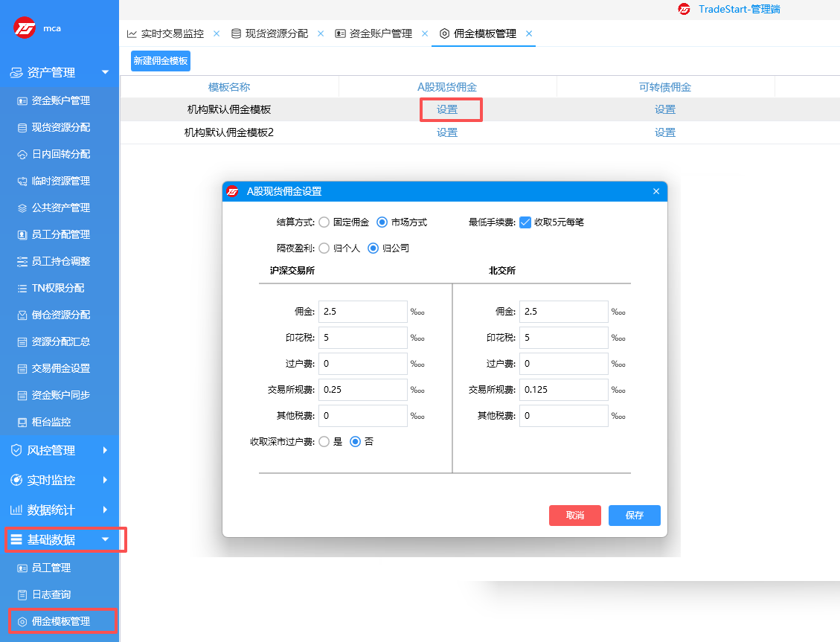Screen dimensions: 840x642
Task: Focus 北交所 其他税费 input field
Action: point(563,416)
